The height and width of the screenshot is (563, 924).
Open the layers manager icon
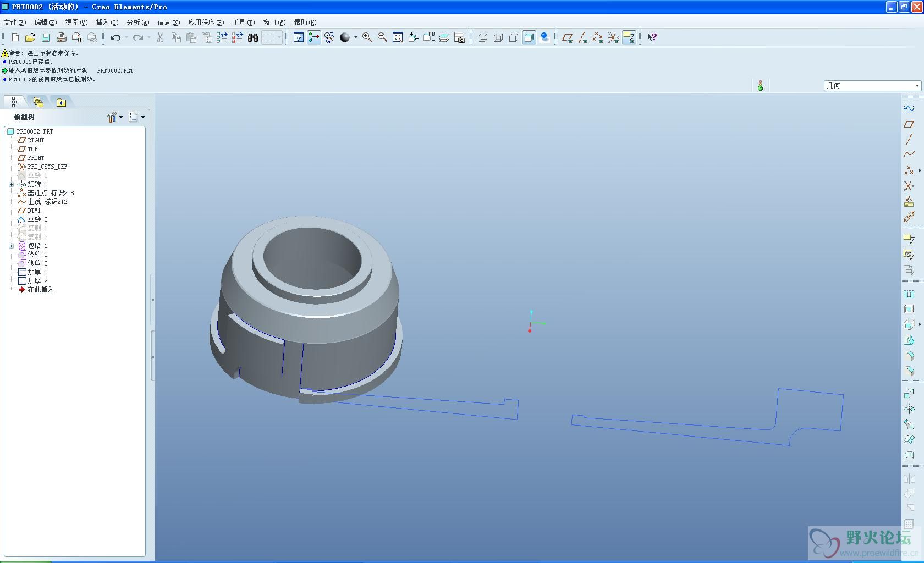[x=444, y=37]
